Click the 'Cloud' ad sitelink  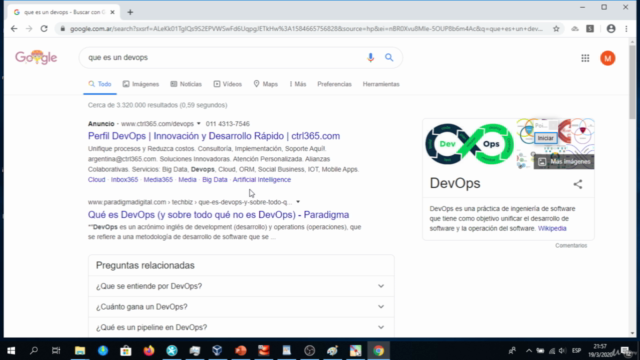[x=96, y=180]
